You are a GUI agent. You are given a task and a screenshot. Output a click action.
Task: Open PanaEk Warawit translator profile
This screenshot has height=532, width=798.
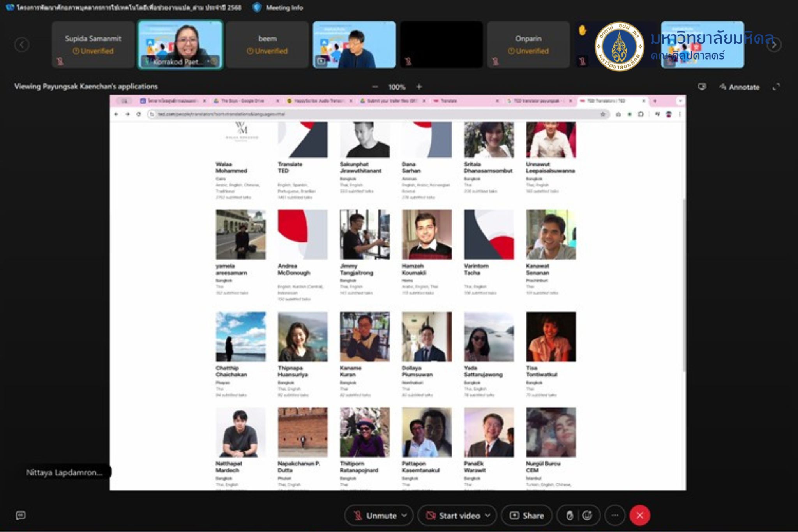pyautogui.click(x=475, y=467)
